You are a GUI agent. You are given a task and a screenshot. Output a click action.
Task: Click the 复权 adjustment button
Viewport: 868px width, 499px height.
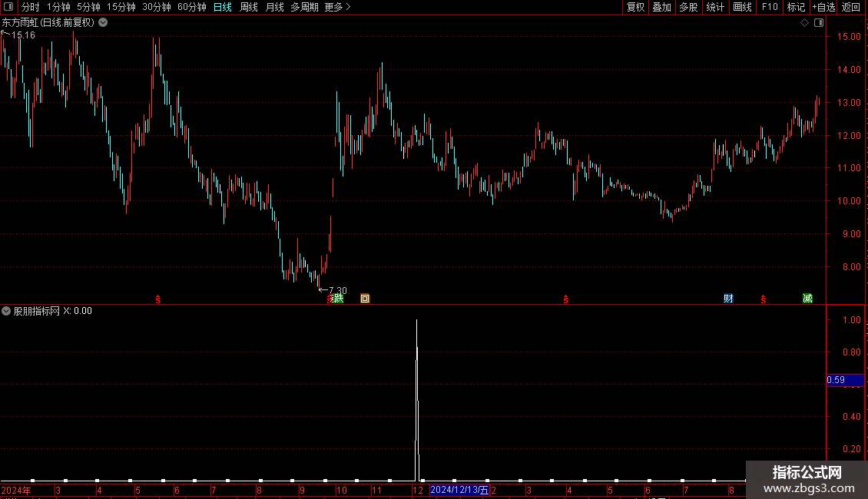click(635, 7)
